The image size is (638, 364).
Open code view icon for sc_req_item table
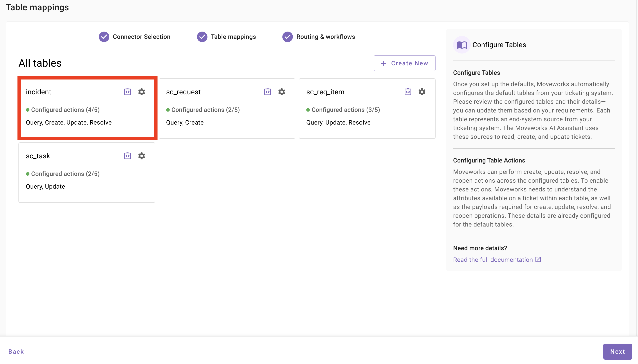[408, 92]
